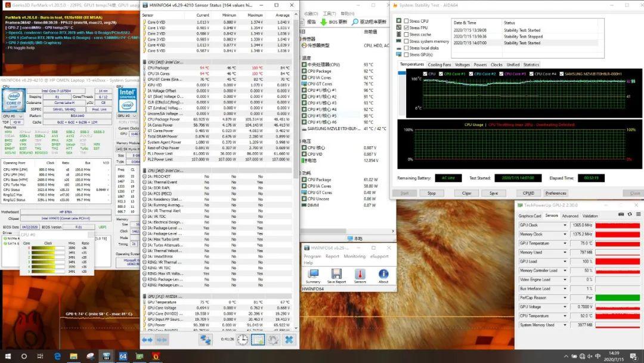Click the Save Report floppy icon
The image size is (644, 363).
point(336,274)
